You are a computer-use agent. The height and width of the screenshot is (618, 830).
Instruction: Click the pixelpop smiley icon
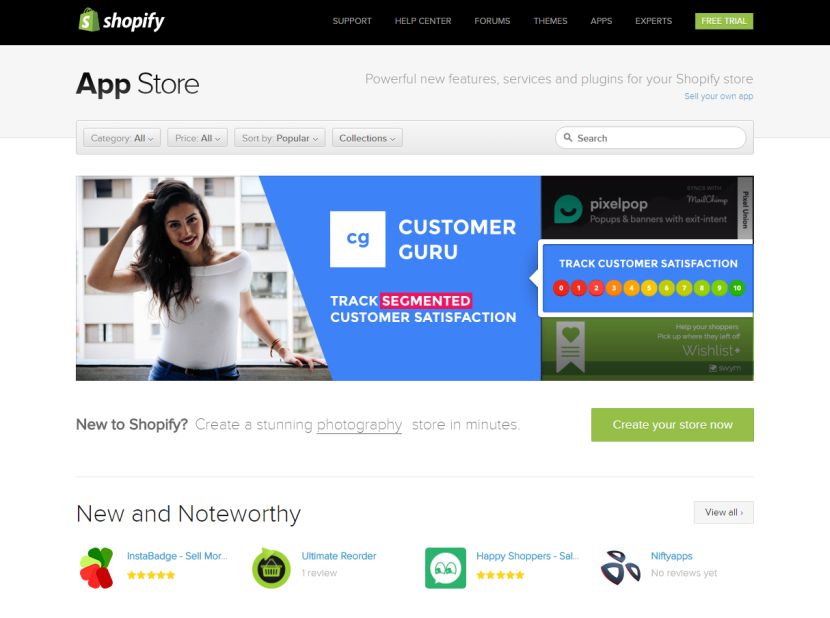coord(568,209)
